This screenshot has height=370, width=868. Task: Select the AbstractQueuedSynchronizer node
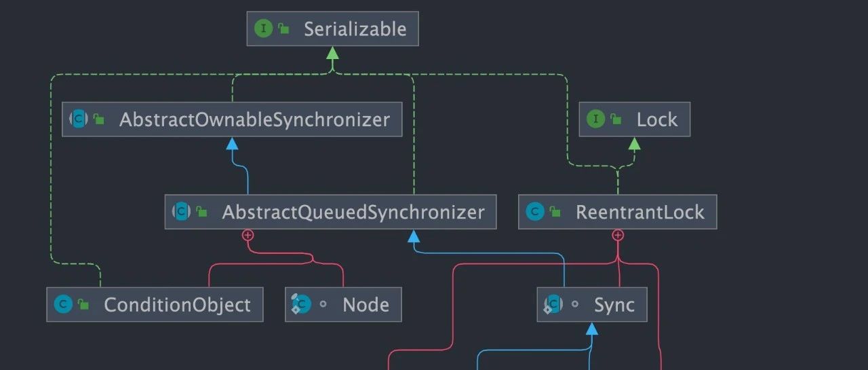coord(330,212)
